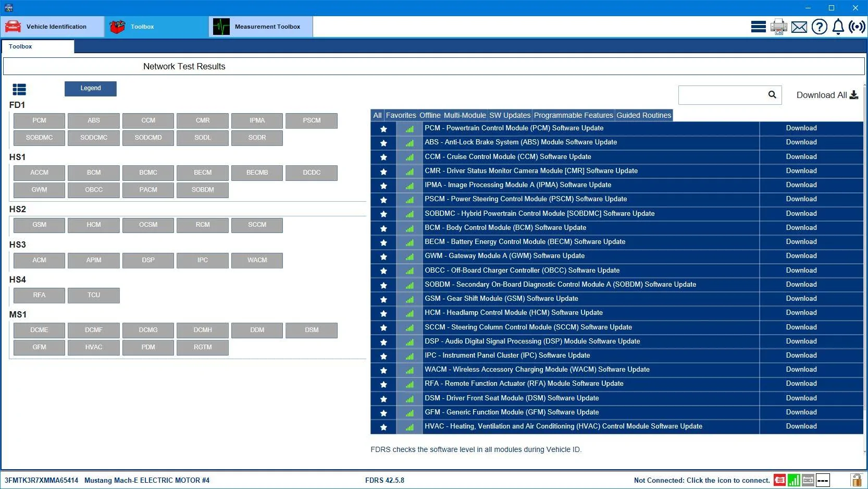Screen dimensions: 868x489
Task: Select the SW Updates filter tab
Action: 510,115
